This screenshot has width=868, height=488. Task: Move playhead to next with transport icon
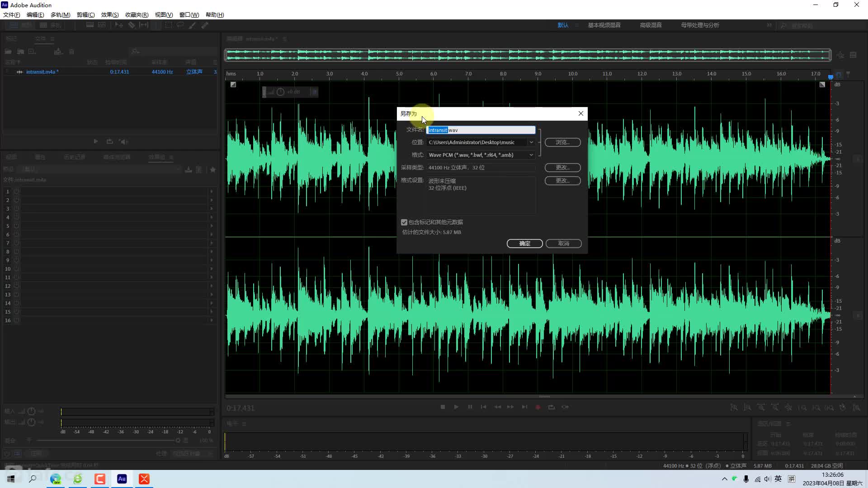524,407
